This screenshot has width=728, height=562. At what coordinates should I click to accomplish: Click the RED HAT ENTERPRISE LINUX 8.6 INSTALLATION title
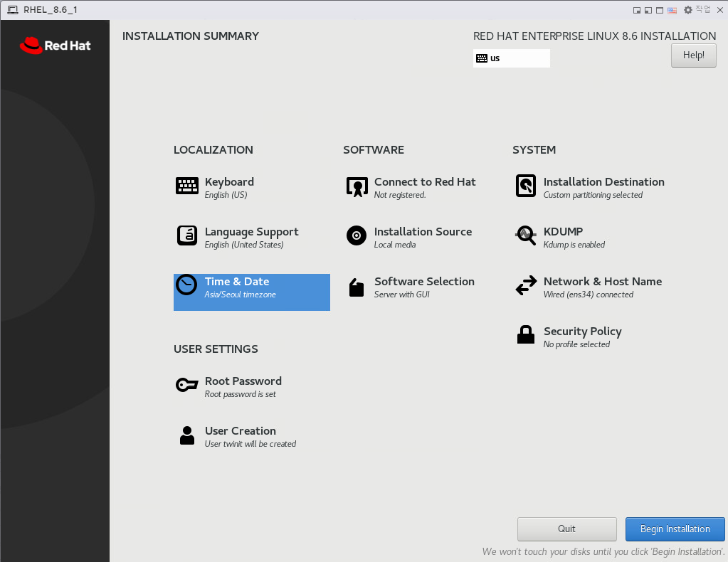click(x=595, y=36)
